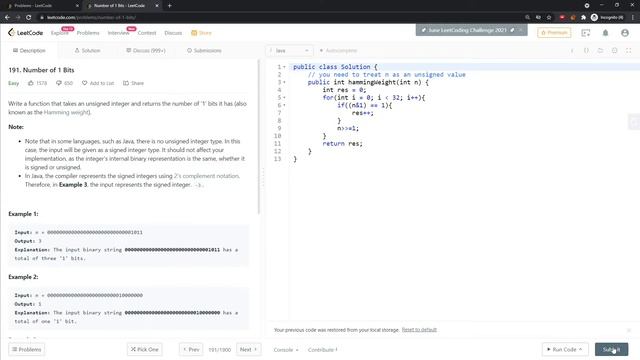Switch to the Discuss (999+) tab

(146, 51)
